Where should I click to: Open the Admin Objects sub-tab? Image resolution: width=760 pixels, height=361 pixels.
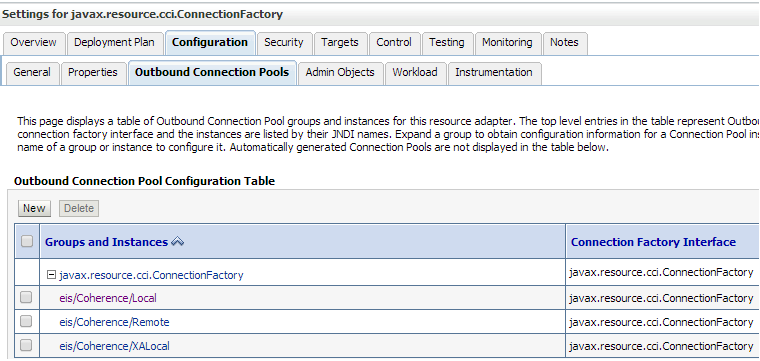[x=340, y=73]
